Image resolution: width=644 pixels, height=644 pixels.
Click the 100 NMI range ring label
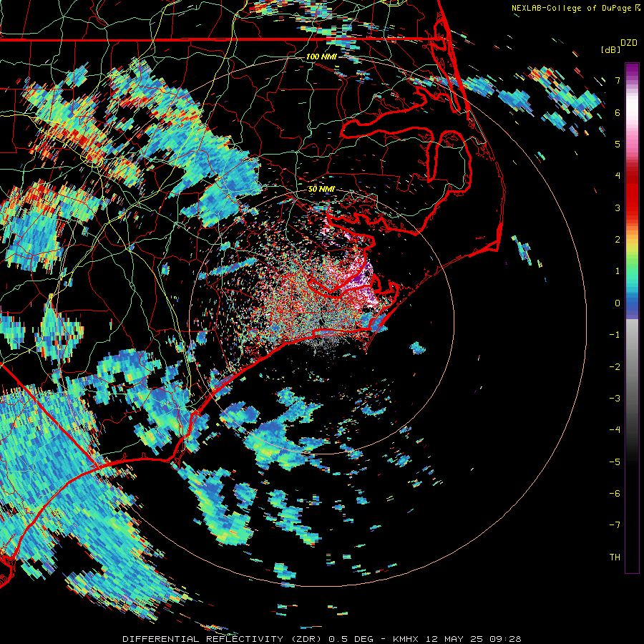(321, 57)
